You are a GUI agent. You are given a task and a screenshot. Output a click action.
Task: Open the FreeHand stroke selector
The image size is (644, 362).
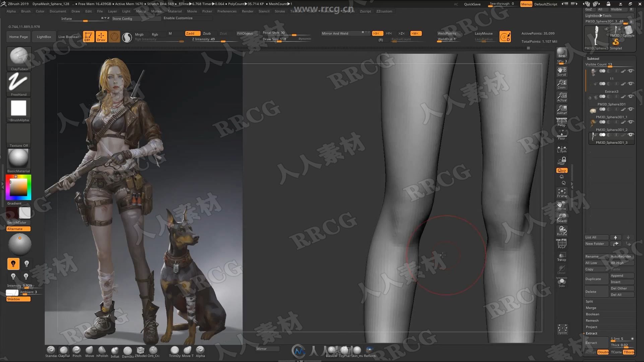tap(19, 84)
